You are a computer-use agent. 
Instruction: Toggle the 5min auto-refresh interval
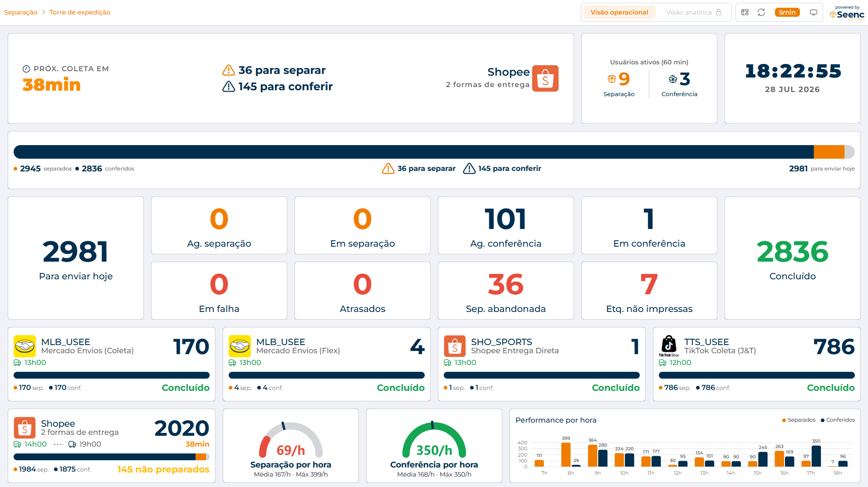(787, 12)
